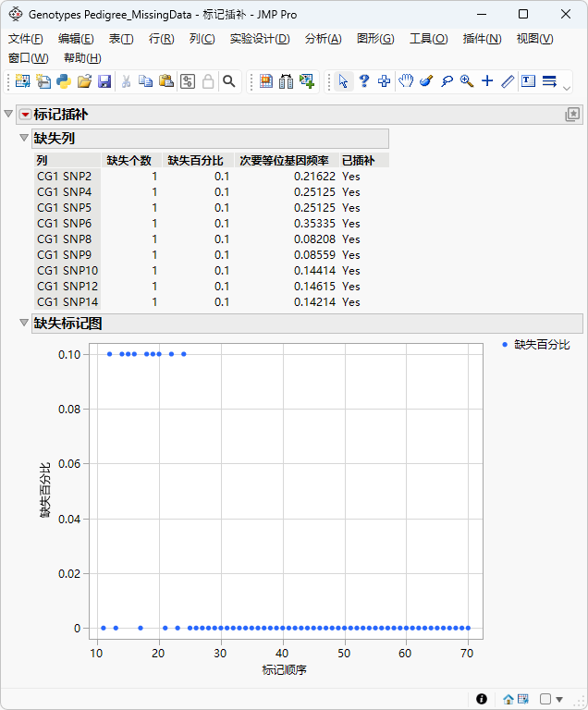
Task: Select the Help question mark tool
Action: (x=363, y=81)
